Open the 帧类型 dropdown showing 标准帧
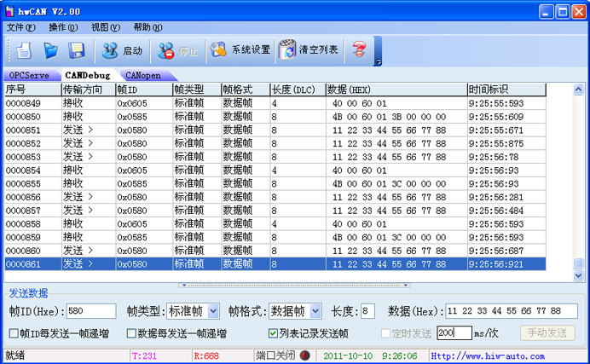Viewport: 590px width, 364px height. pos(193,311)
